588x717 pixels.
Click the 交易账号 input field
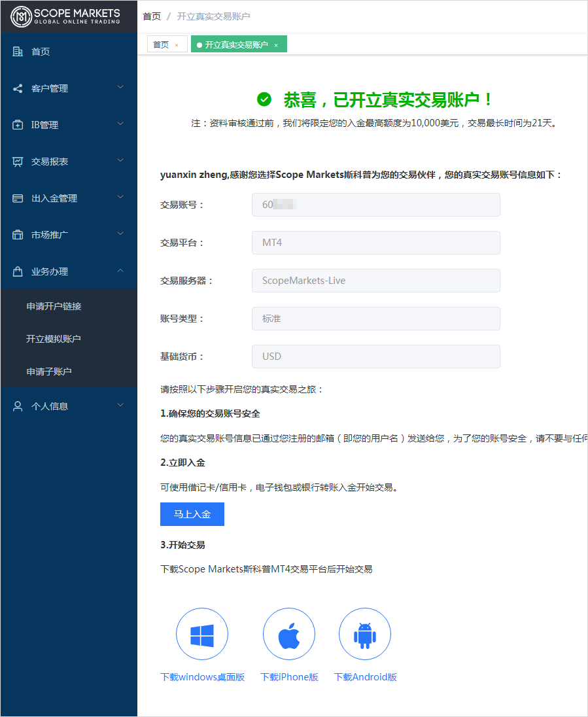[x=375, y=205]
